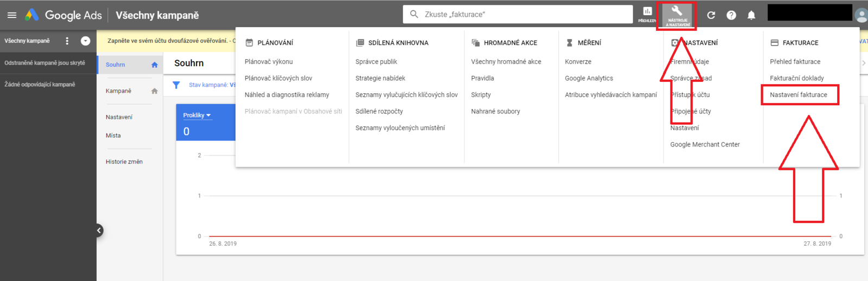The height and width of the screenshot is (281, 868).
Task: Click the user account avatar
Action: coord(861,15)
